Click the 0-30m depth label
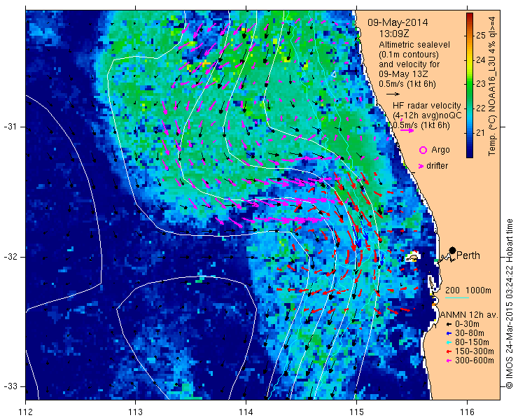Screen dimensions: 518x420 coord(467,325)
